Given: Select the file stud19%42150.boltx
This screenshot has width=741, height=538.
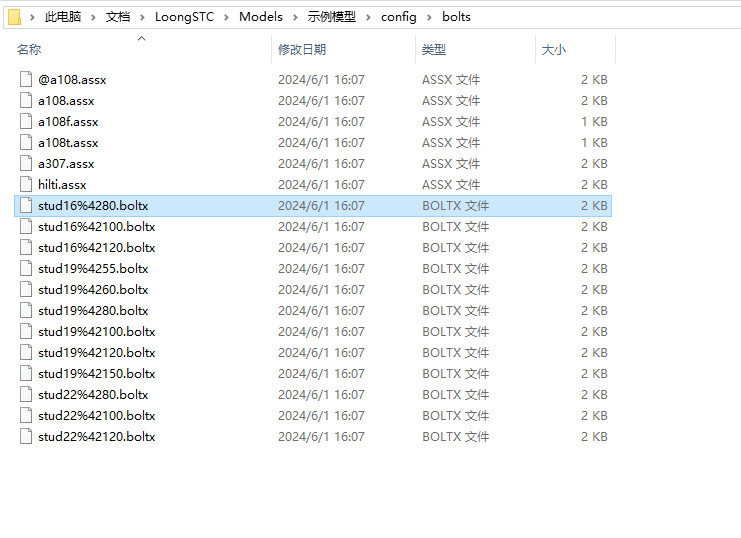Looking at the screenshot, I should point(96,374).
